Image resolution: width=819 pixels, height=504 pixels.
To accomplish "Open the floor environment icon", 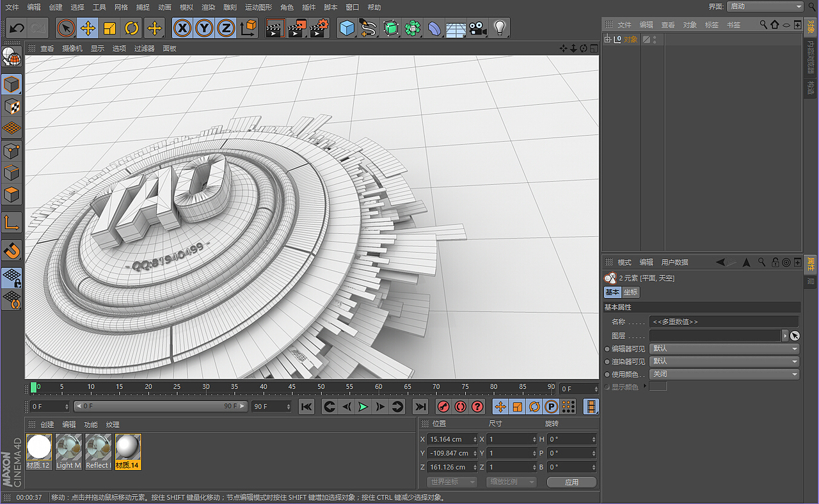I will coord(456,28).
